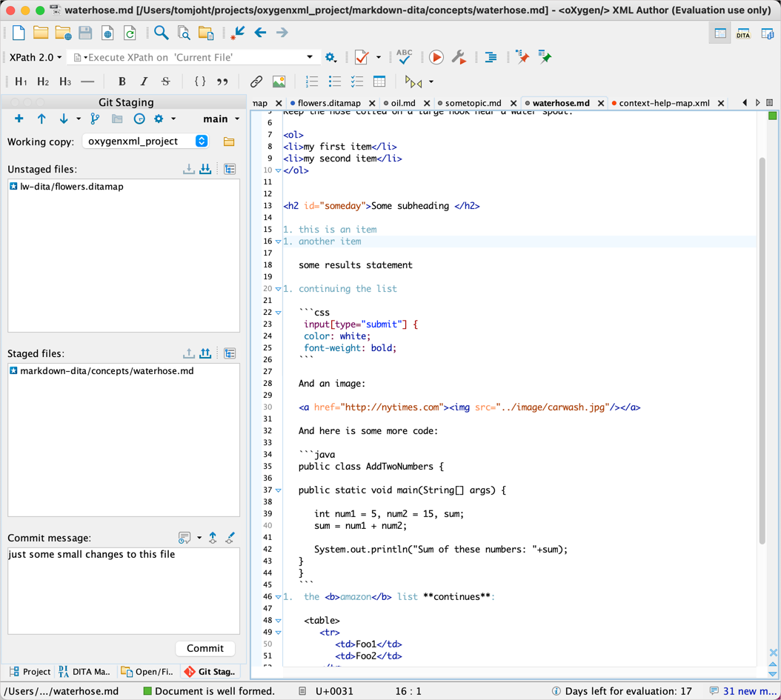Viewport: 781px width, 700px height.
Task: Open Find/Replace with the magnifying glass icon
Action: (x=161, y=33)
